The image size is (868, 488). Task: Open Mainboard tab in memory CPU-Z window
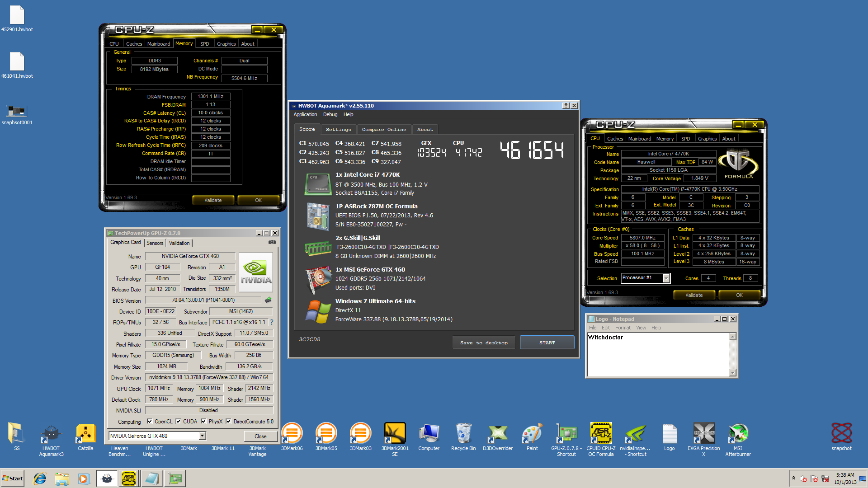159,44
